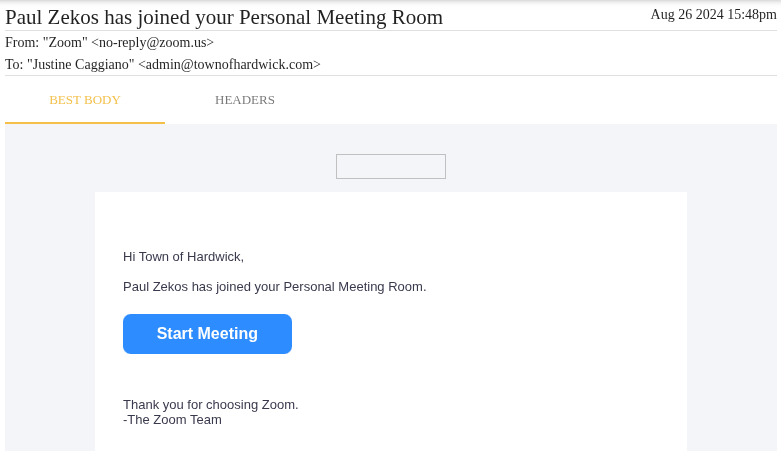Image resolution: width=781 pixels, height=451 pixels.
Task: Switch to the HEADERS tab
Action: (x=245, y=100)
